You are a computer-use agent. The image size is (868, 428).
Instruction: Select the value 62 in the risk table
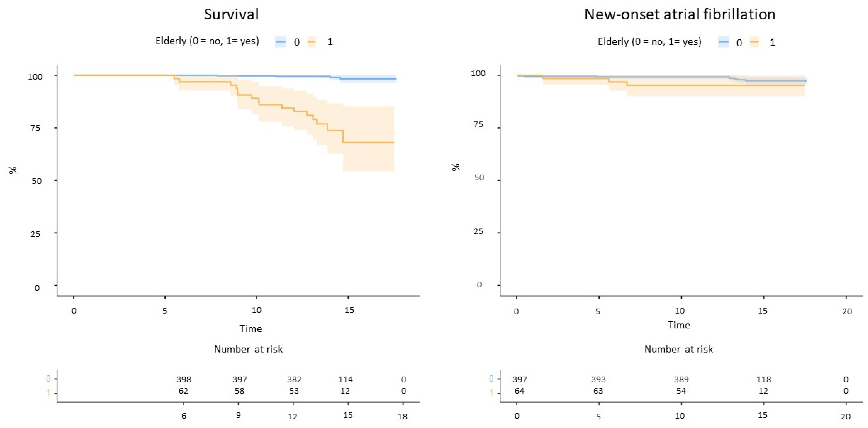point(183,391)
